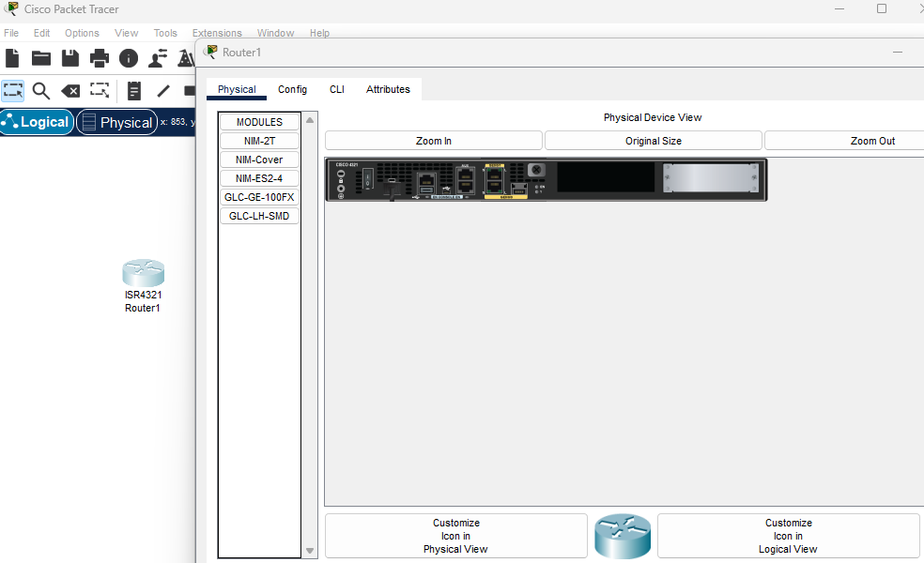Screen dimensions: 924x563
Task: Select the NIM-ES2-4 module
Action: click(x=259, y=178)
